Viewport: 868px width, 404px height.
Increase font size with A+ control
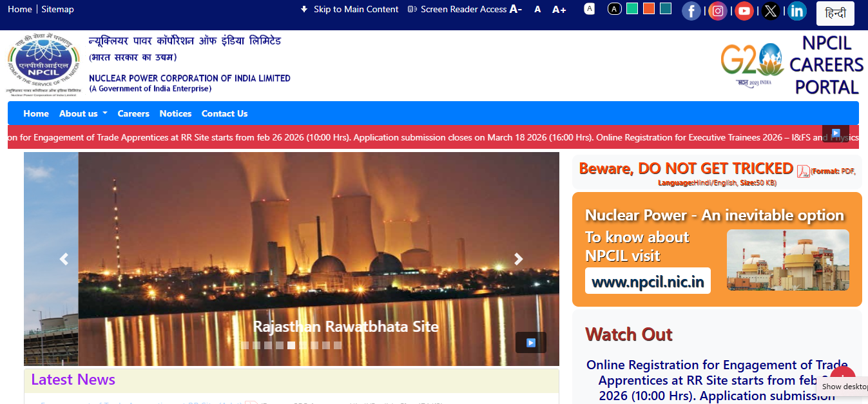click(x=559, y=10)
